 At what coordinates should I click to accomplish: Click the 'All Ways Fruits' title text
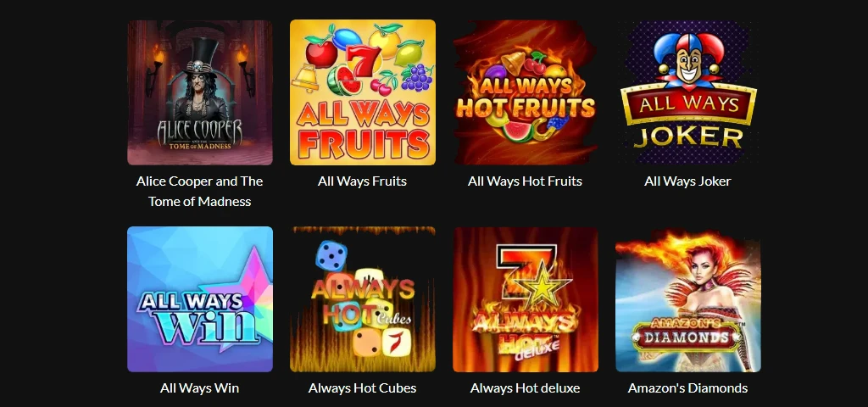pyautogui.click(x=363, y=181)
